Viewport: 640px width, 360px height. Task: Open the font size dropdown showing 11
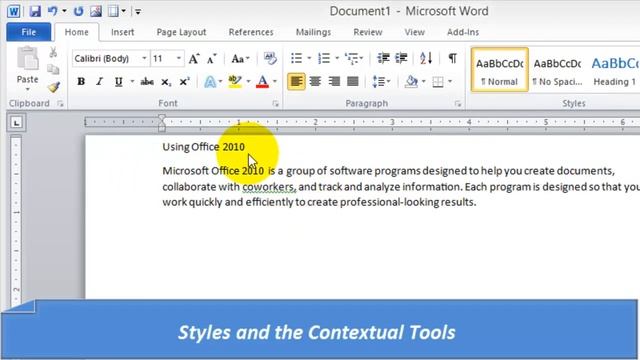(178, 58)
